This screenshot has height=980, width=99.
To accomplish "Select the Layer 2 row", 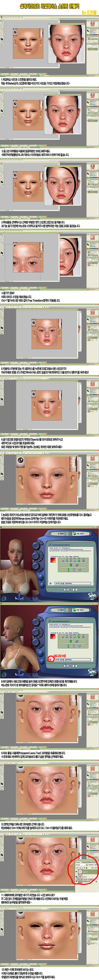I will coord(87,872).
